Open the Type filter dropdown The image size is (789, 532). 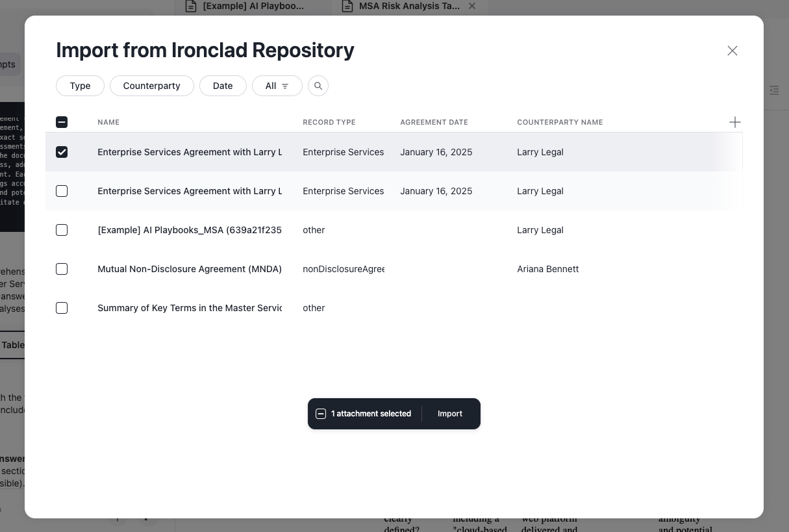click(80, 86)
